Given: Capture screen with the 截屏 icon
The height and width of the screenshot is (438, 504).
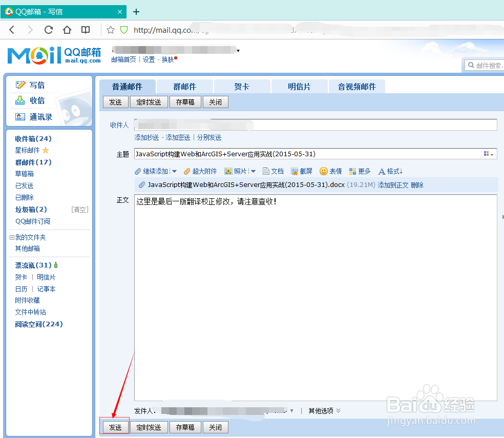Looking at the screenshot, I should coord(295,171).
